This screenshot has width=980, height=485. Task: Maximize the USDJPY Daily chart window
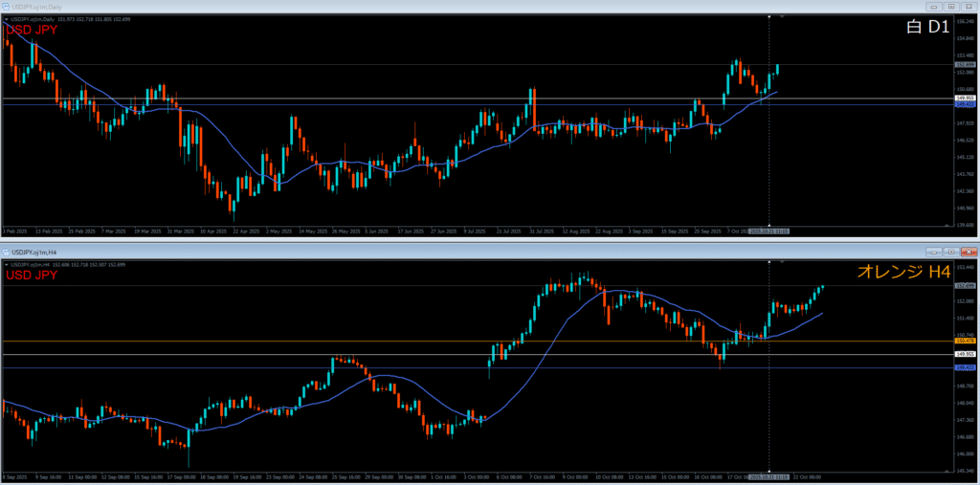(949, 6)
